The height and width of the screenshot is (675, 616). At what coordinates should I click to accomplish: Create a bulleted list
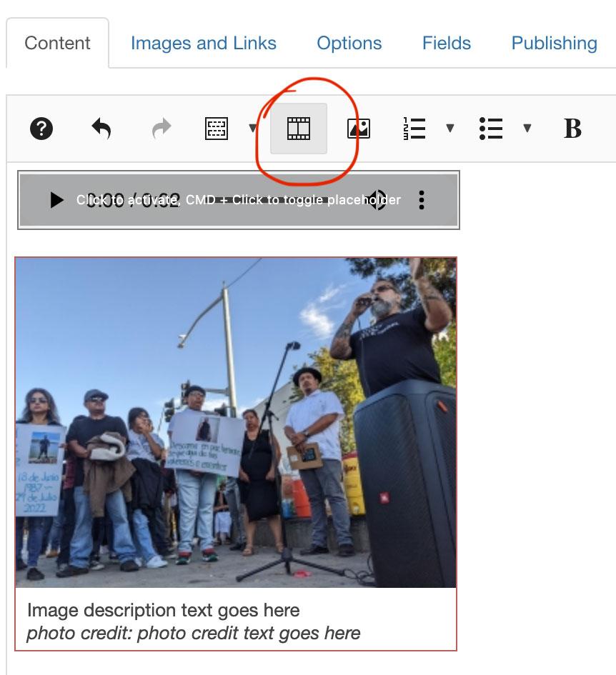click(491, 129)
